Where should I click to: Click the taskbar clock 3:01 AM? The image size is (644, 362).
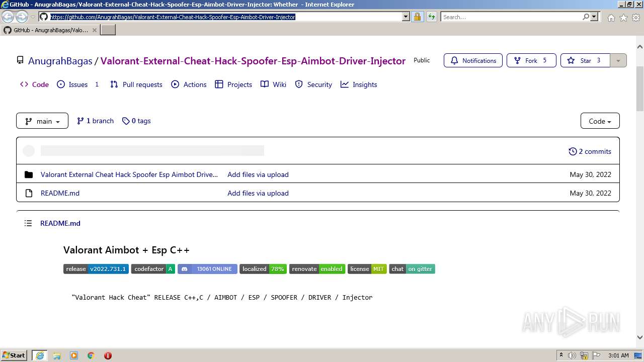click(x=618, y=355)
